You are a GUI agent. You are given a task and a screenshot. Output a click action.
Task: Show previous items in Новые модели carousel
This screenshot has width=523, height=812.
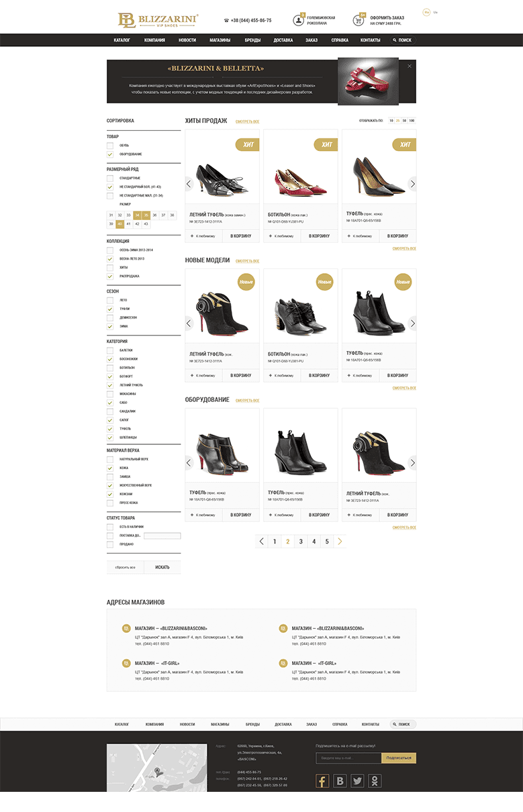pos(189,323)
